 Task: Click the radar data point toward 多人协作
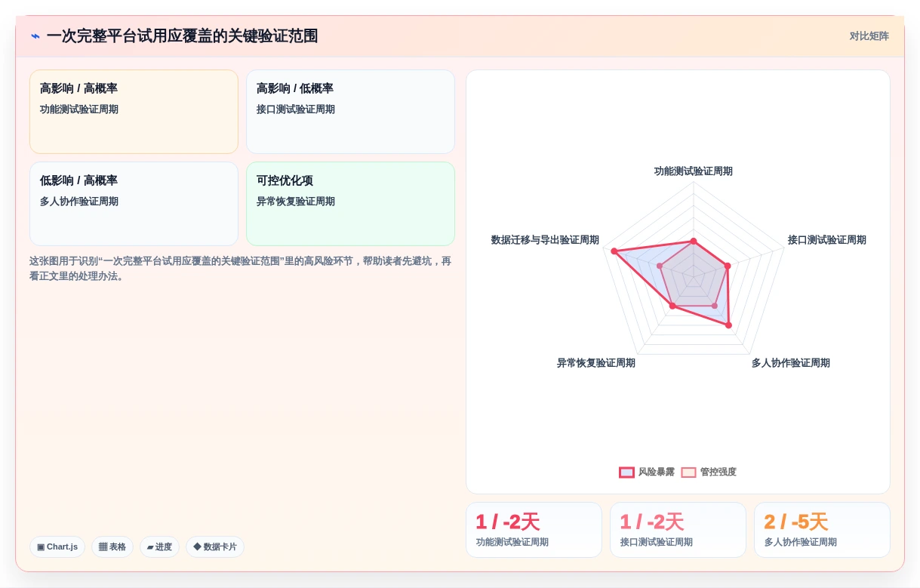coord(728,325)
